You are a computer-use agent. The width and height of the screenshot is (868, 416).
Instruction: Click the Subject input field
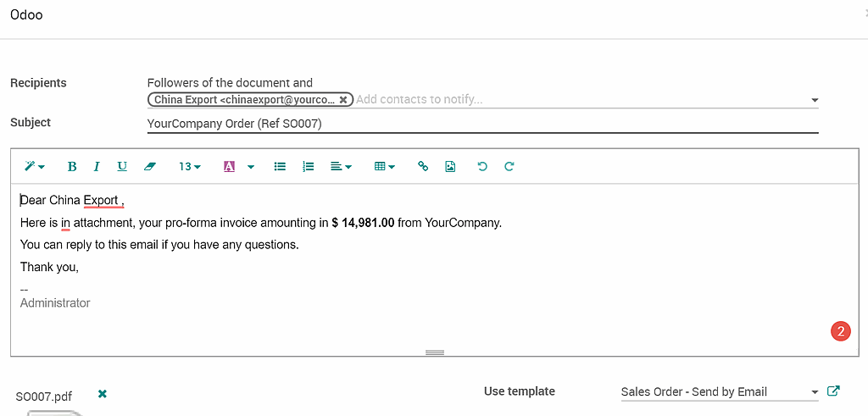tap(482, 124)
